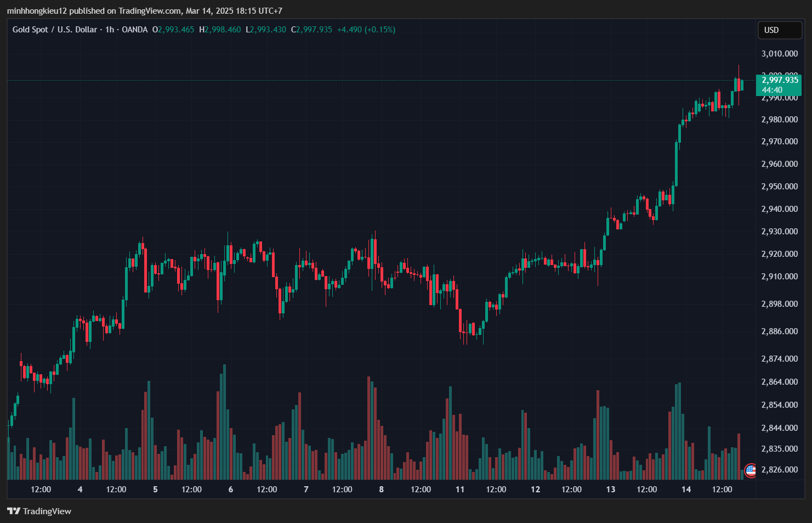Image resolution: width=812 pixels, height=523 pixels.
Task: Click the 2,980.000 price axis label
Action: point(779,119)
